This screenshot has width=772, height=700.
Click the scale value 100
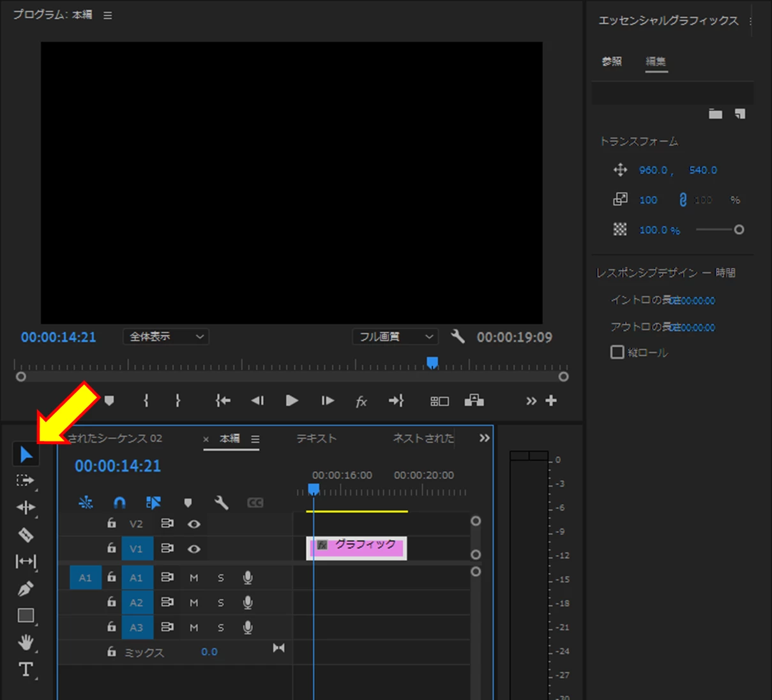click(648, 200)
